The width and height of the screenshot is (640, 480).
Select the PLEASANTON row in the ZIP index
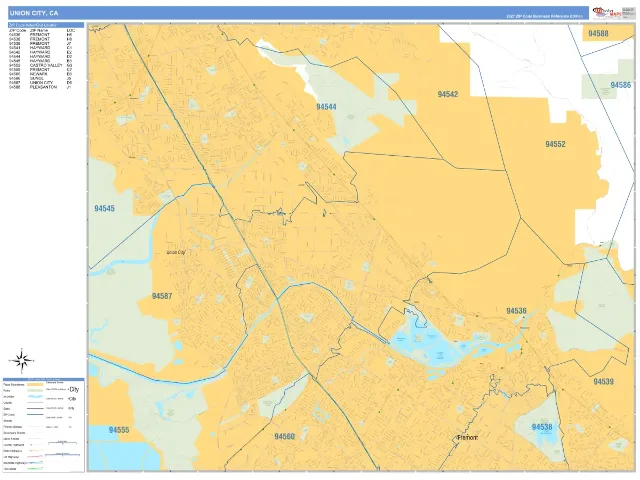point(40,87)
